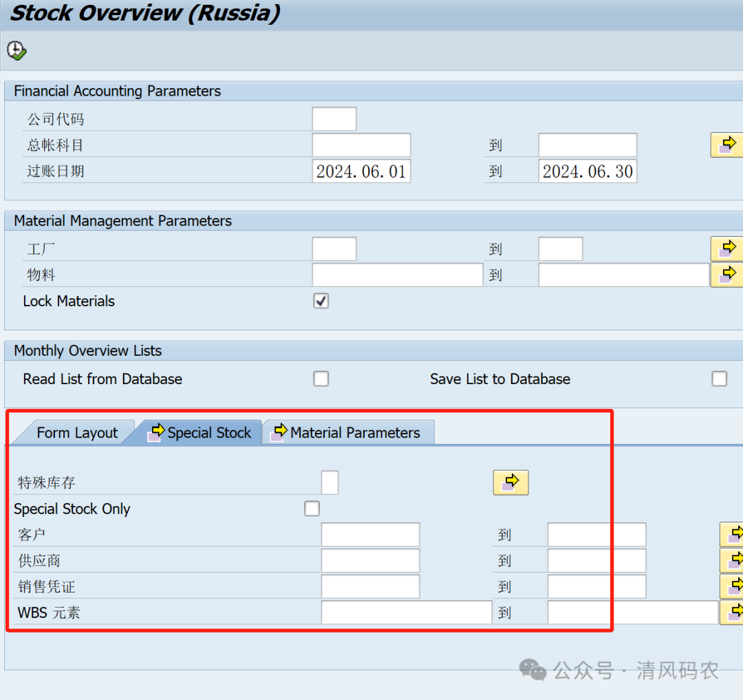The height and width of the screenshot is (700, 743).
Task: Open multiple selection for 物料
Action: pos(726,275)
